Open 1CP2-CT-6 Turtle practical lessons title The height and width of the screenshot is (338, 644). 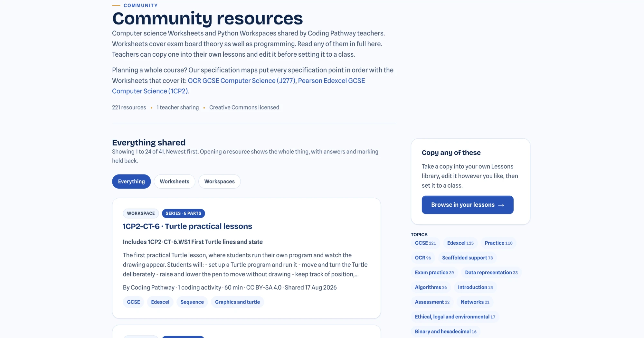coord(187,226)
